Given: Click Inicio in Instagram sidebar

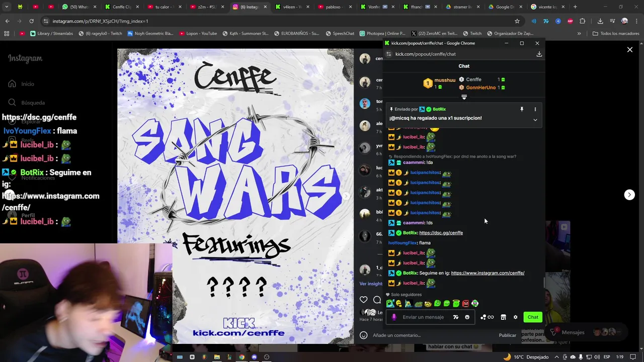Looking at the screenshot, I should [x=28, y=84].
